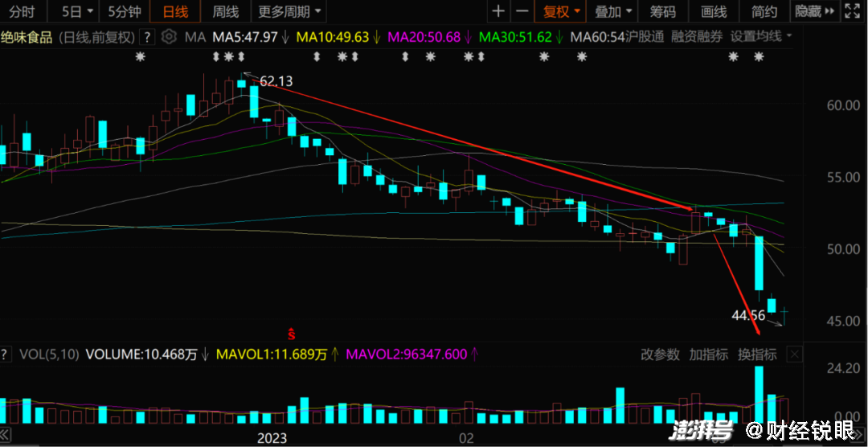Screen dimensions: 868x447
Task: Click the red S marker on chart
Action: 293,330
